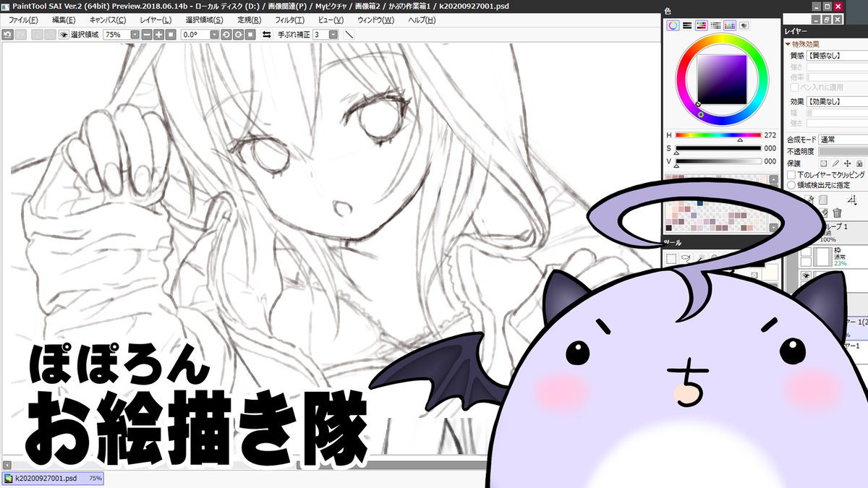Restore the inner document window
The width and height of the screenshot is (868, 488).
(x=825, y=20)
